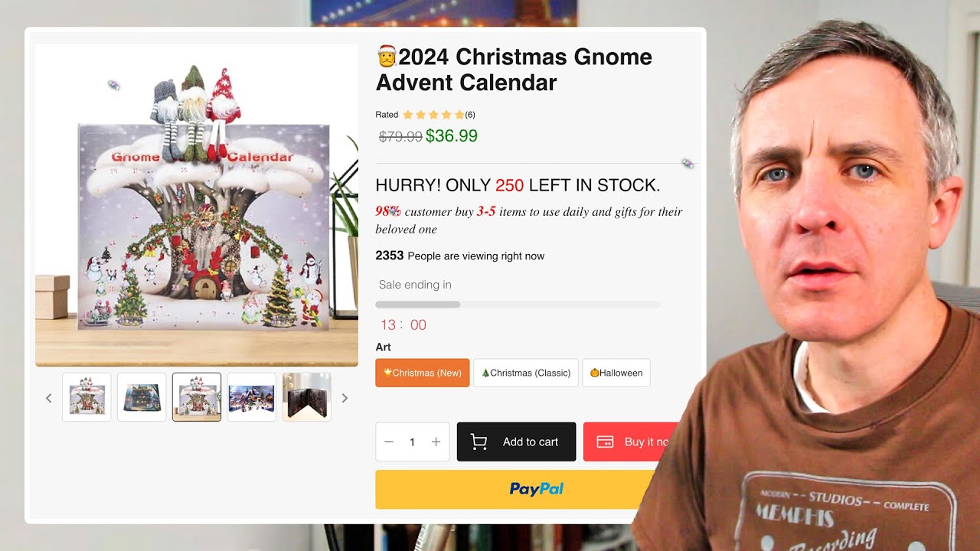Click the Santa emoji beside product title

(386, 56)
